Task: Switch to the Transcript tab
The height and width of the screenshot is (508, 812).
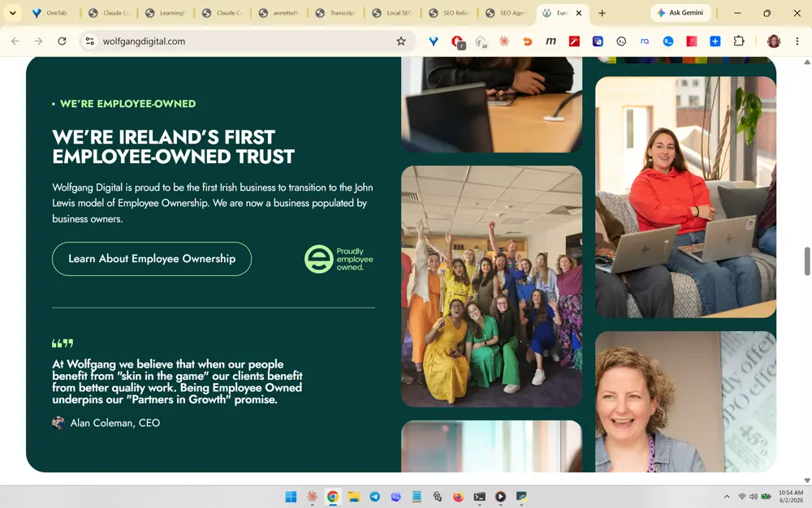Action: [337, 13]
